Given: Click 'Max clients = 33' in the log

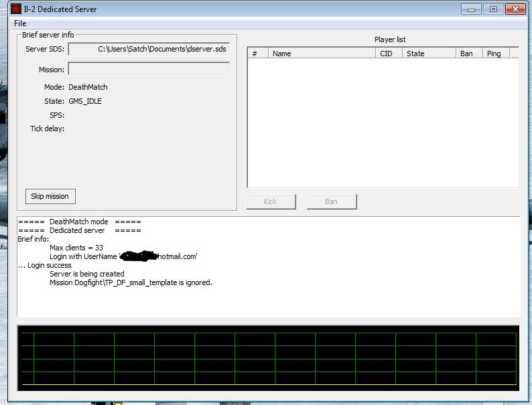Looking at the screenshot, I should tap(76, 248).
